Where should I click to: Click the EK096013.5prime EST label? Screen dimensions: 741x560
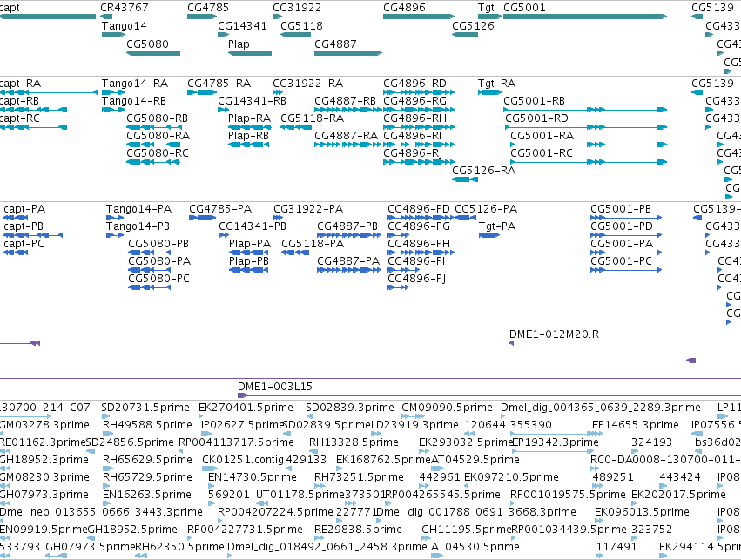(x=642, y=512)
